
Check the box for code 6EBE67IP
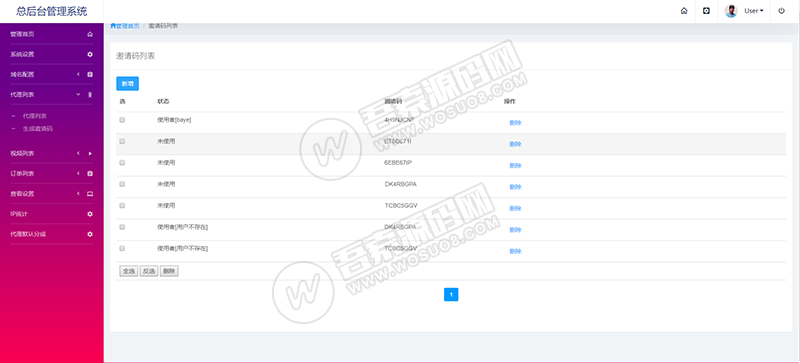click(122, 163)
